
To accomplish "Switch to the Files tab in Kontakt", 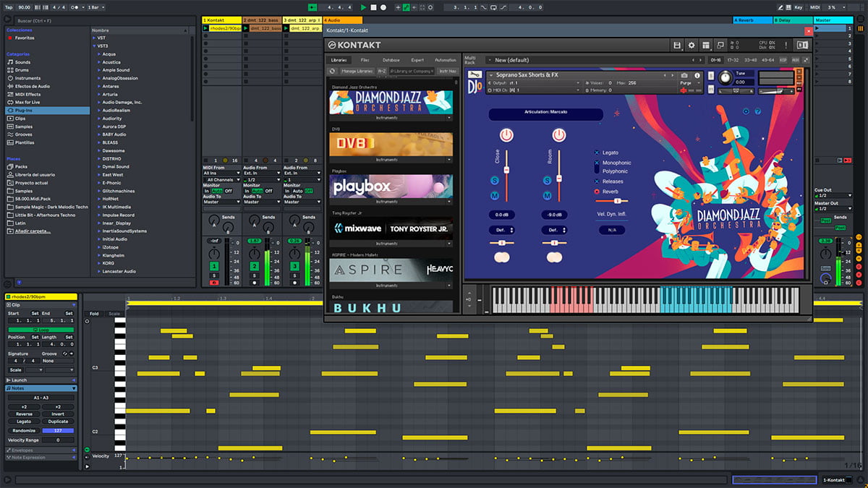I will [x=365, y=60].
